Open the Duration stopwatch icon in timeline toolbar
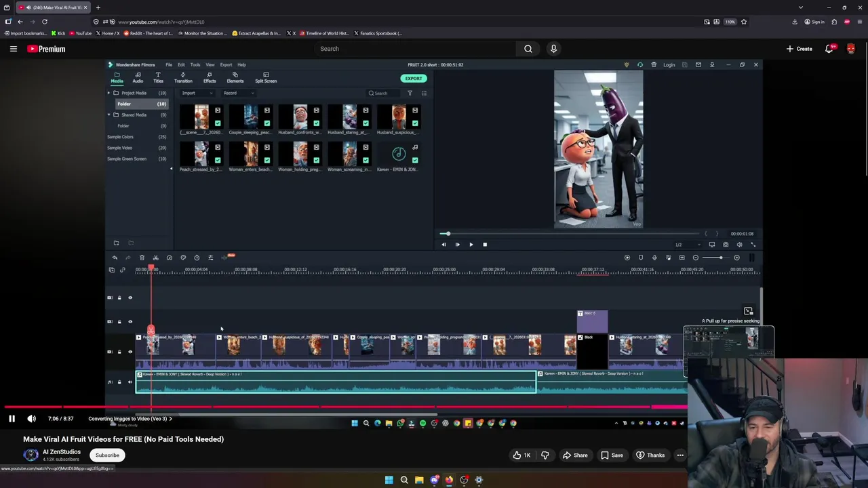Viewport: 868px width, 488px height. click(x=197, y=258)
